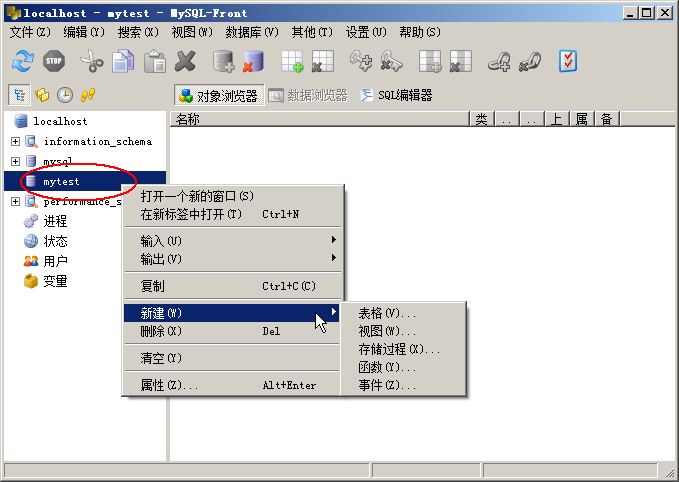
Task: Click the Delete Foreign Key link icon
Action: (530, 61)
